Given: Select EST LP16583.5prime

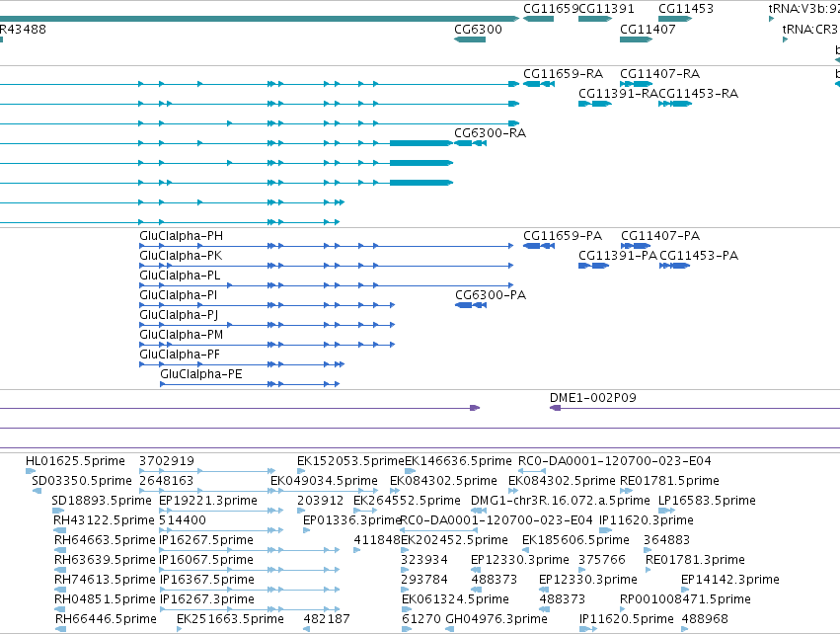Looking at the screenshot, I should point(707,501).
